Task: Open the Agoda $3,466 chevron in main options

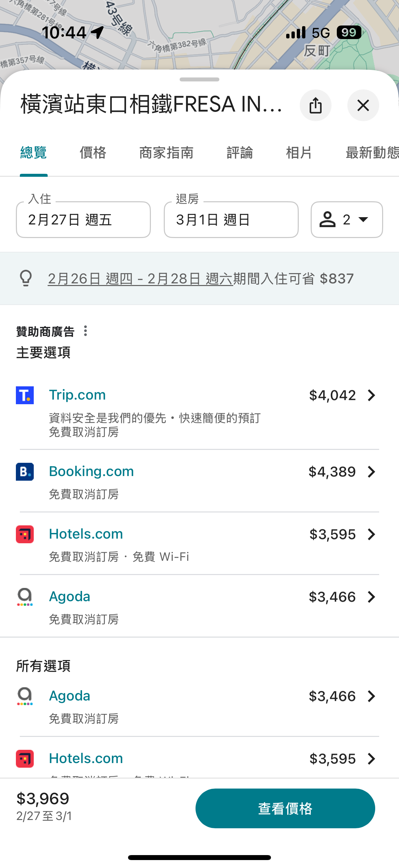Action: coord(371,597)
